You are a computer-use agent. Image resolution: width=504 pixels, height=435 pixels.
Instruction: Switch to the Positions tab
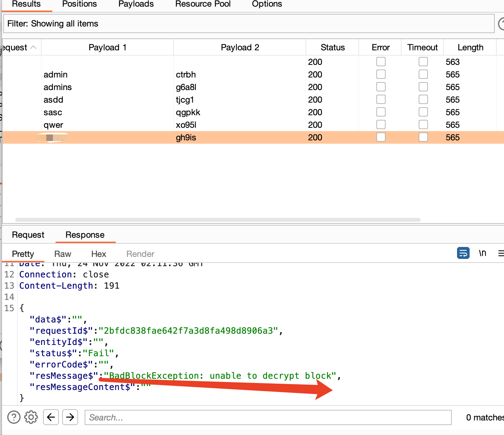click(79, 4)
